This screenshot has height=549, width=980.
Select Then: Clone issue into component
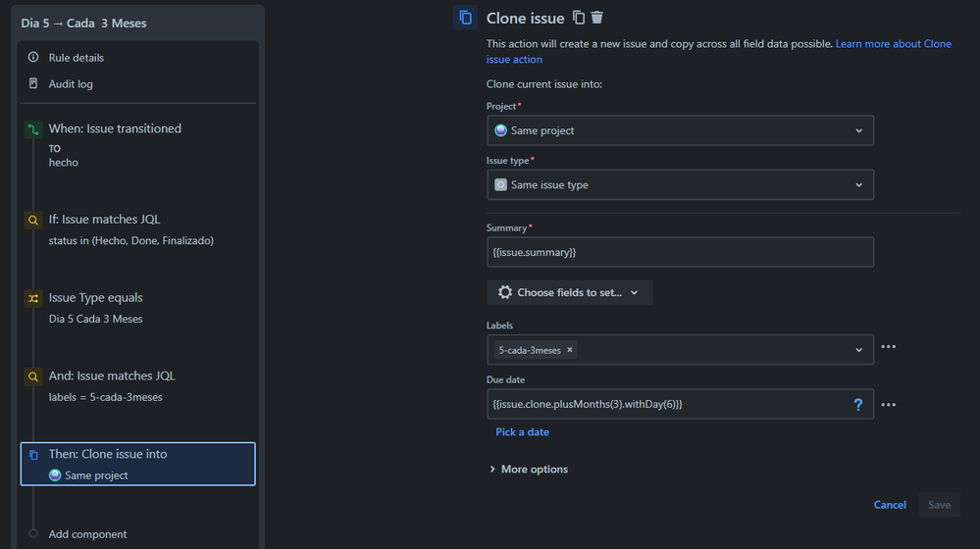[x=138, y=464]
